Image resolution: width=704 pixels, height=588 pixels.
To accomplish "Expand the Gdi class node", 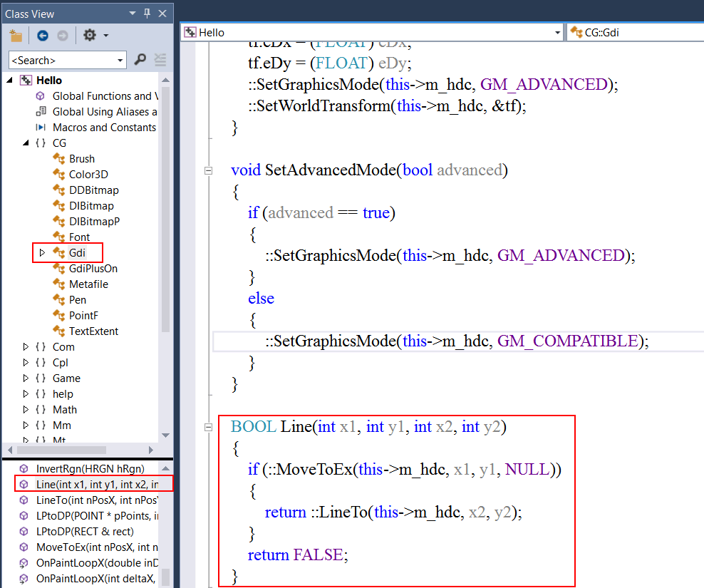I will tap(42, 252).
